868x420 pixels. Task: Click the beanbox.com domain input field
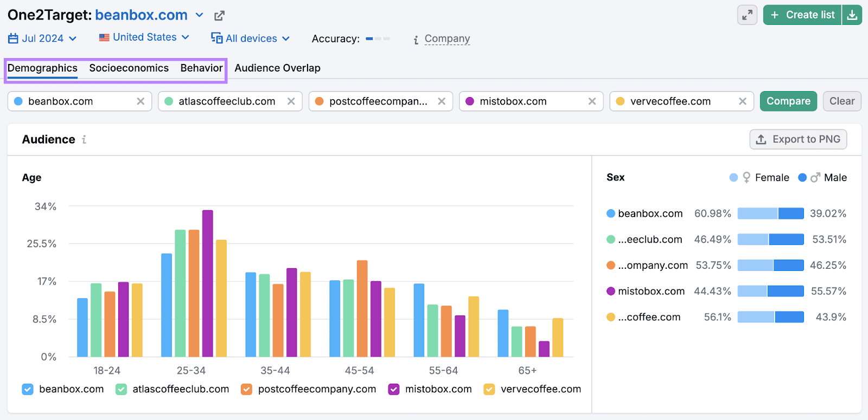pyautogui.click(x=80, y=101)
